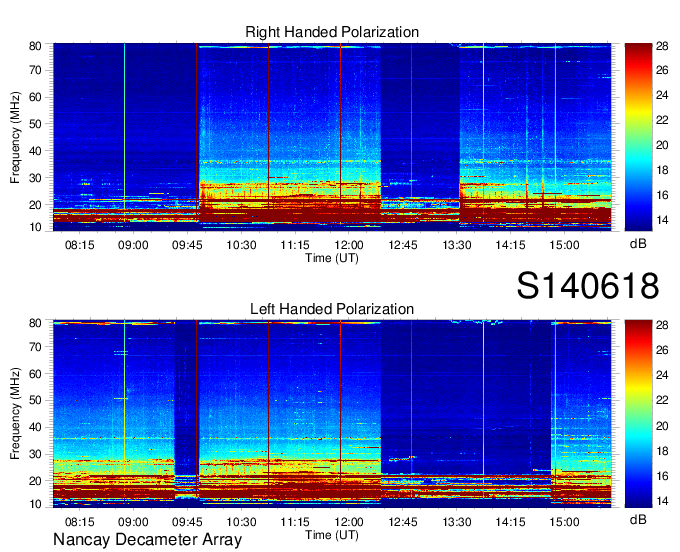Click the 12:00 time tick under Left Handed plot
This screenshot has height=552, width=680.
tap(349, 522)
